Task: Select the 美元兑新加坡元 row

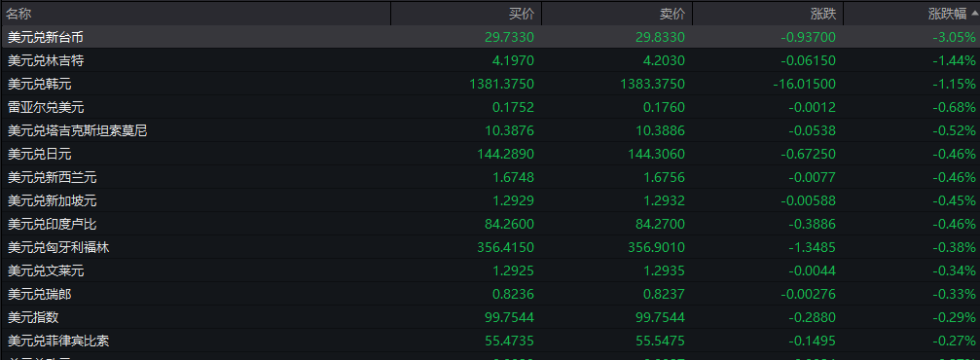Action: tap(490, 200)
